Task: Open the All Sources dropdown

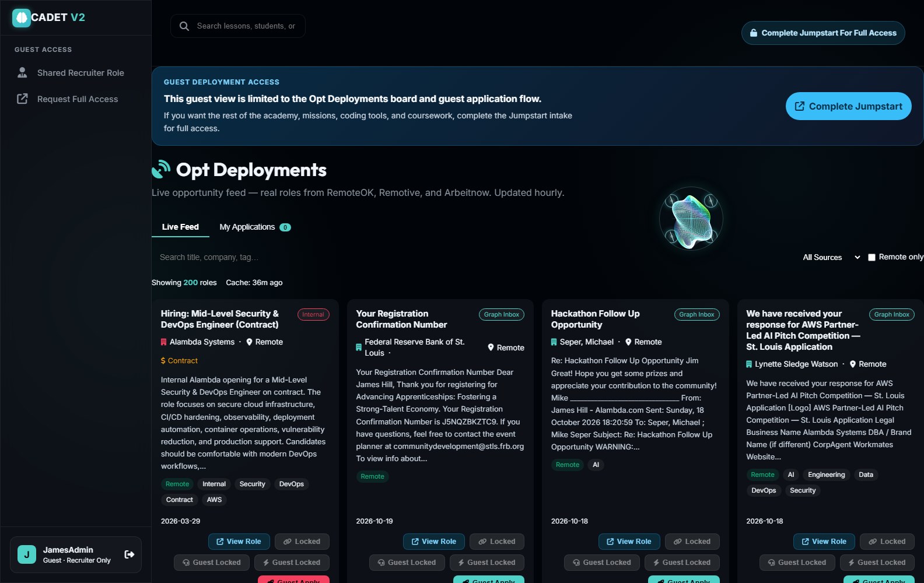Action: point(832,257)
